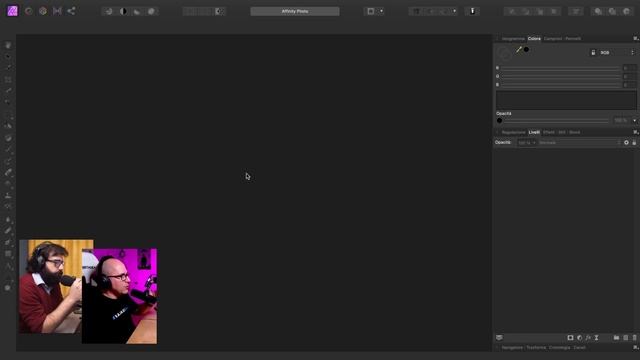Apply Auto Contrast half-circle icon

pyautogui.click(x=123, y=11)
